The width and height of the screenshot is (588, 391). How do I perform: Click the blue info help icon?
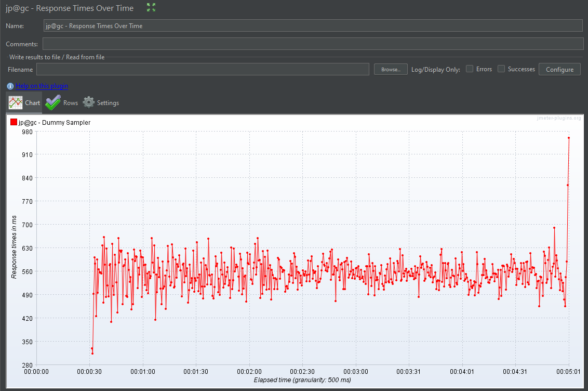[10, 86]
